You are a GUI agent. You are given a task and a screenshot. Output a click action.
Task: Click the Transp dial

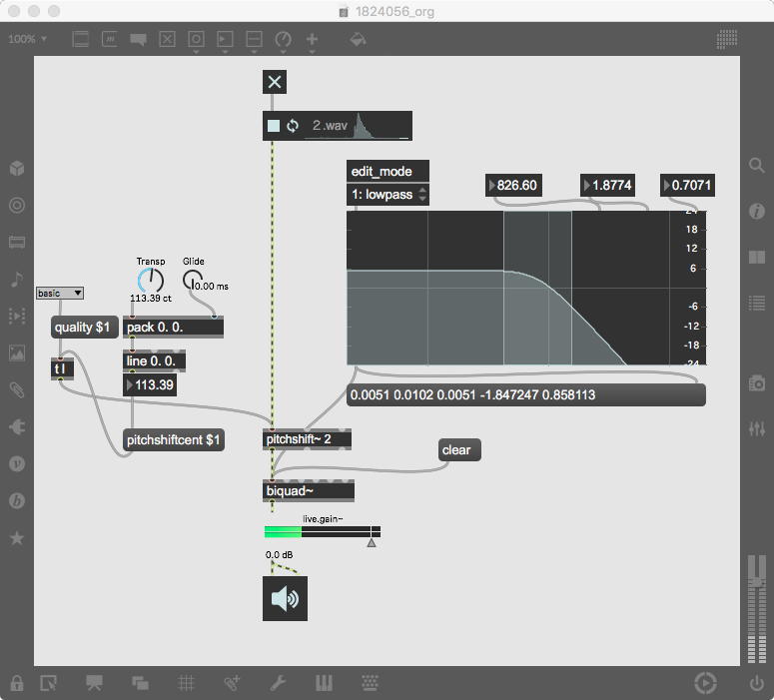tap(151, 280)
